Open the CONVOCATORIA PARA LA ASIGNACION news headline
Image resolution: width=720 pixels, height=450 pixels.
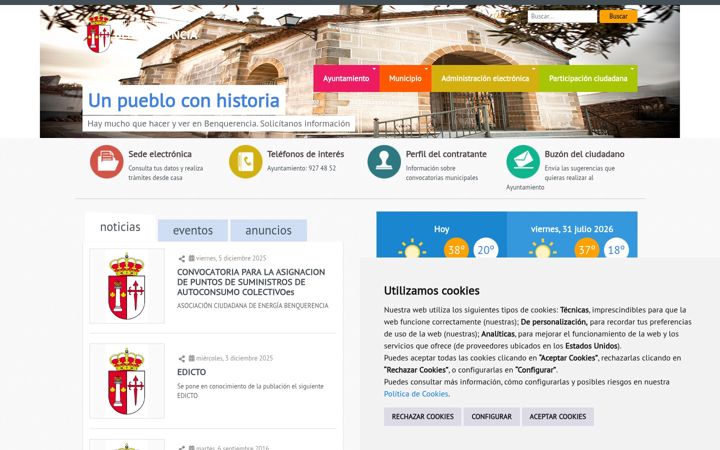coord(251,282)
